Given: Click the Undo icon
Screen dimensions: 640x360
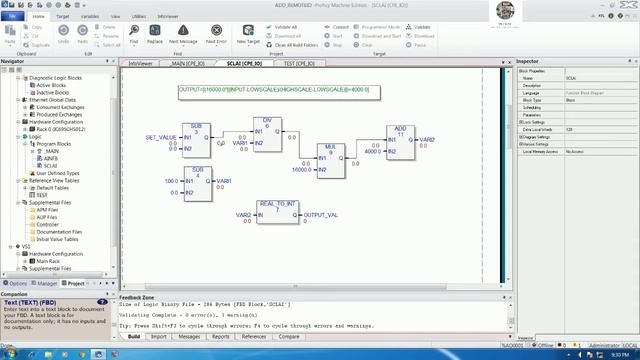Looking at the screenshot, I should pyautogui.click(x=63, y=30).
